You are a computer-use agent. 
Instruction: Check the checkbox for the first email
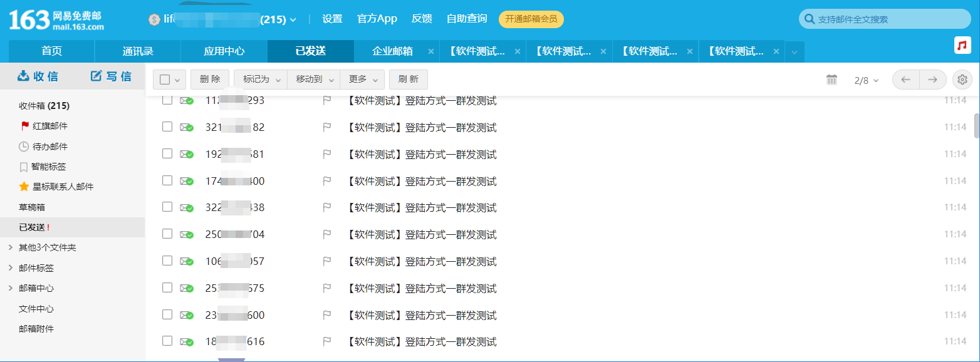[x=167, y=100]
